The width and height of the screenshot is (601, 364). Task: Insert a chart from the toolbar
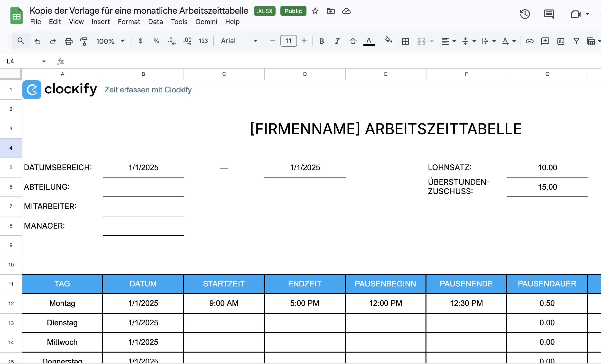tap(560, 41)
